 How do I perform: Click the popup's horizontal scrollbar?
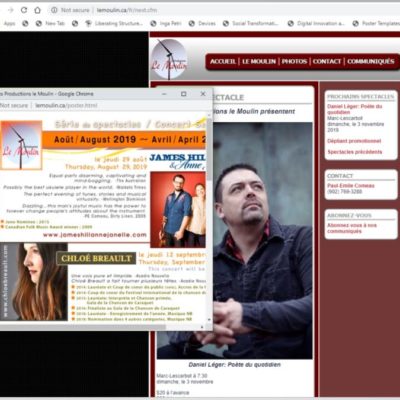tap(82, 327)
